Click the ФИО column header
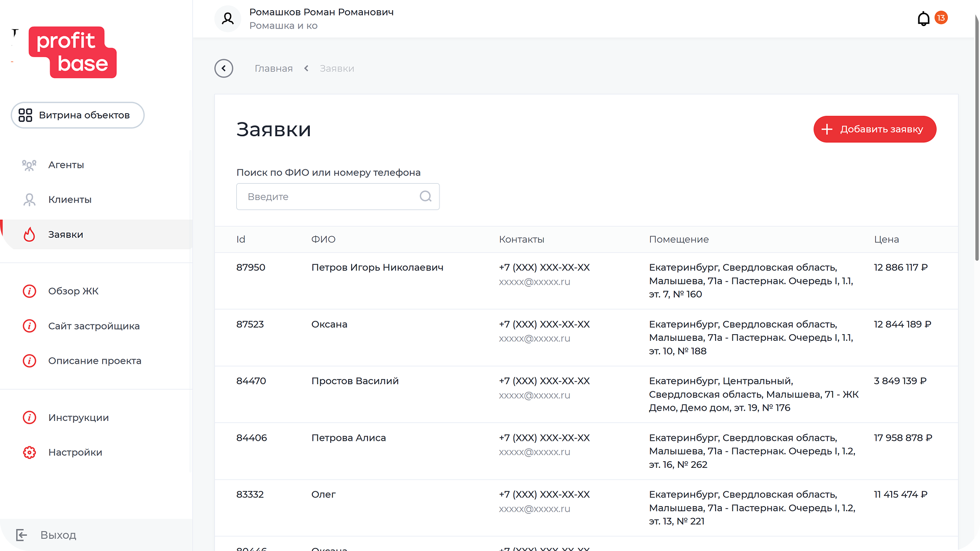Image resolution: width=980 pixels, height=551 pixels. [324, 239]
